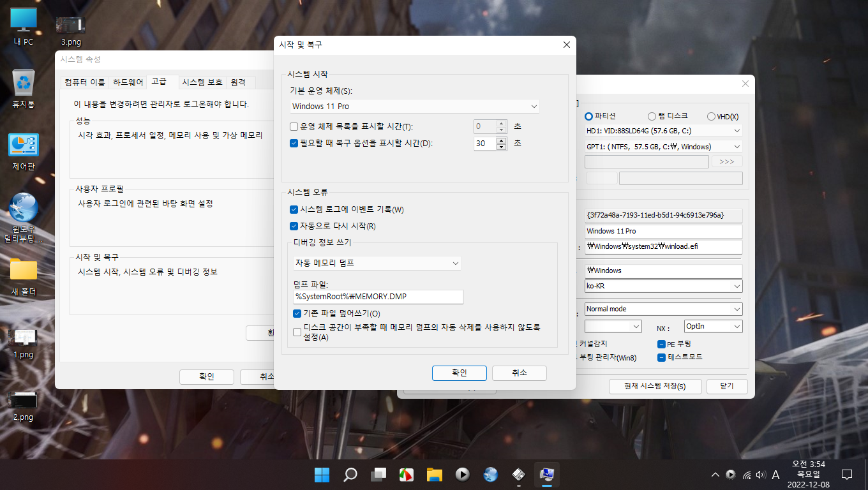Launch the red-green app icon in taskbar
This screenshot has height=490, width=868.
click(x=407, y=475)
